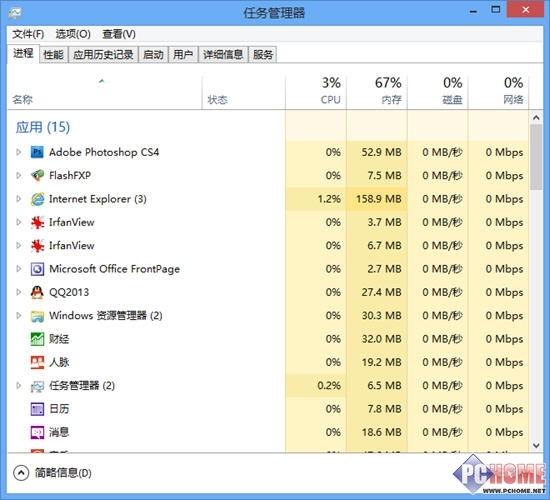Image resolution: width=550 pixels, height=500 pixels.
Task: Click the 32.0 MB memory value
Action: [382, 339]
